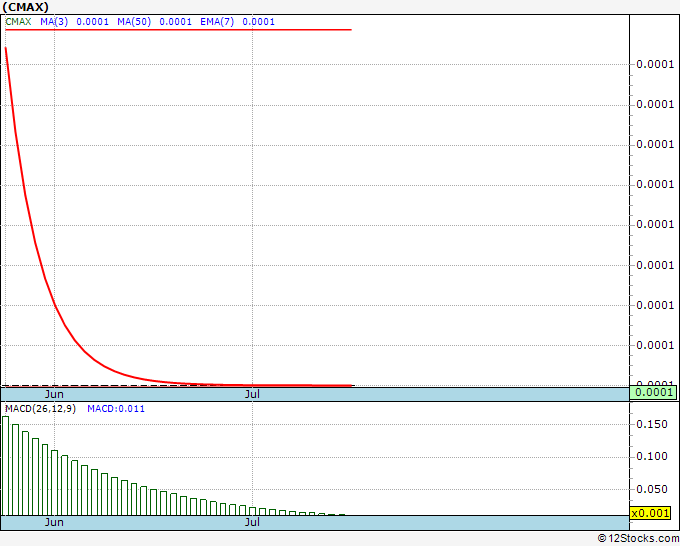This screenshot has height=546, width=680.
Task: Click the 0.100 MACD axis label
Action: click(x=652, y=456)
